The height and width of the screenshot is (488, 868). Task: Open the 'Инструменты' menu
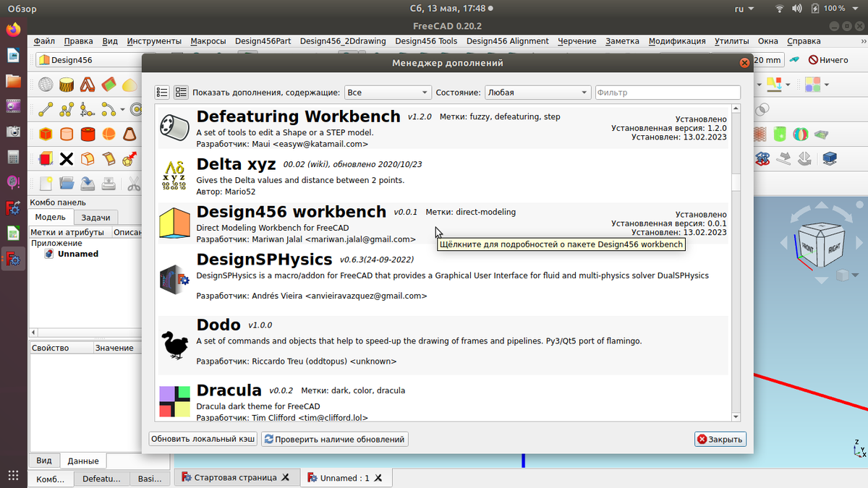click(154, 41)
